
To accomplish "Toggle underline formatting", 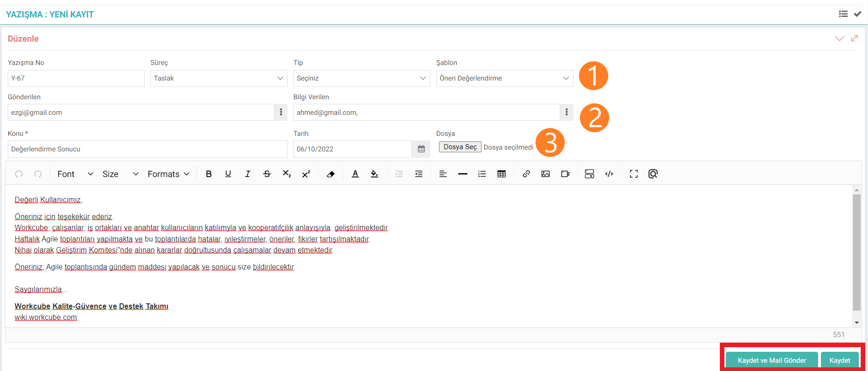I will point(228,174).
